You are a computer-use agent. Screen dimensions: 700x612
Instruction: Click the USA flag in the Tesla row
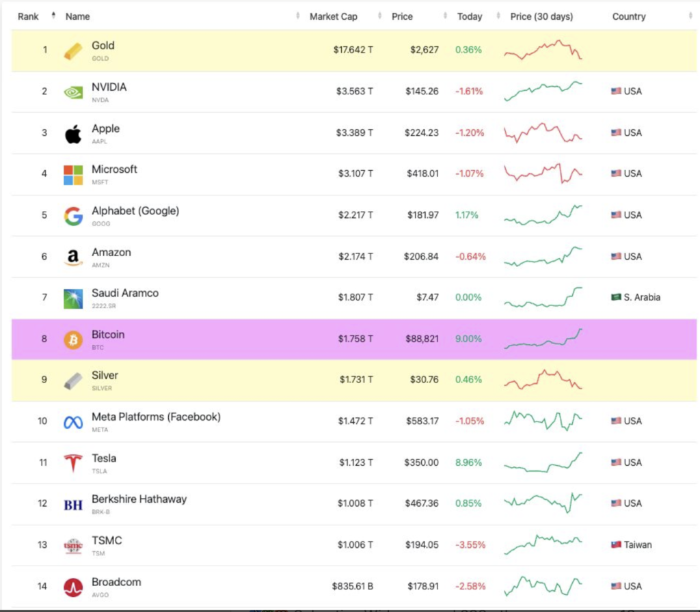coord(616,462)
